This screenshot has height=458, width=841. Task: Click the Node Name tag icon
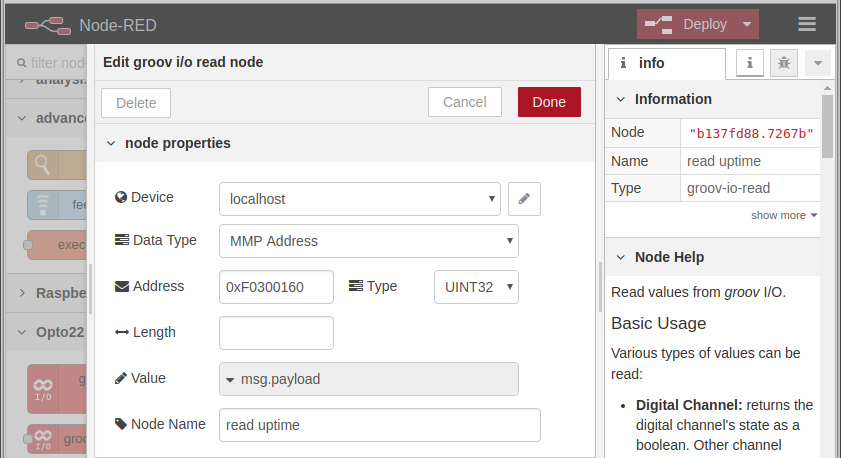pos(121,424)
